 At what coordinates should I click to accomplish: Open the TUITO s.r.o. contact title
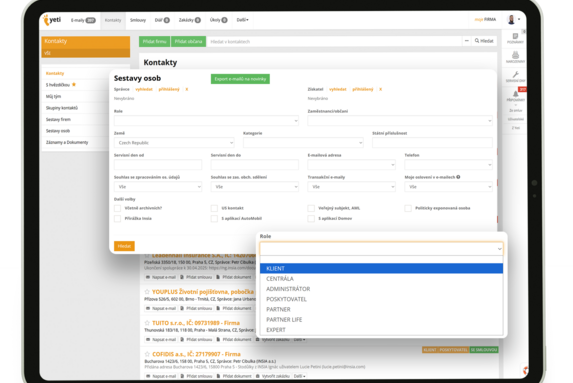point(196,323)
